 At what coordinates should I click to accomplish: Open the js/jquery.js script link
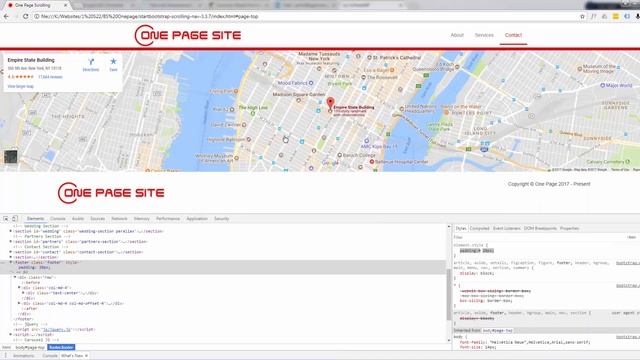57,329
